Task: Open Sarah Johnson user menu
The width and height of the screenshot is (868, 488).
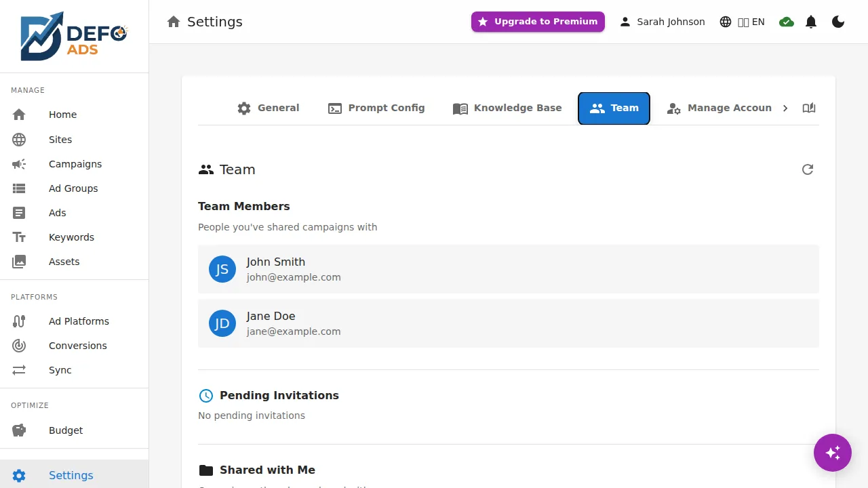Action: [662, 22]
